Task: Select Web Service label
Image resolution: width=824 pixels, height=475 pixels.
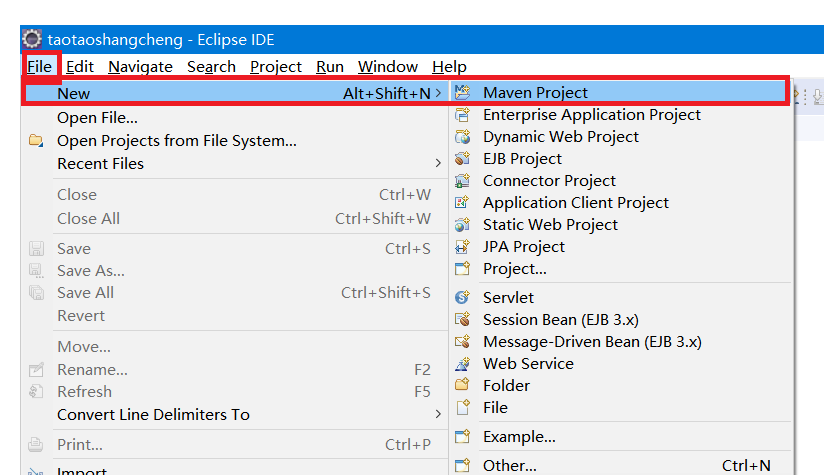Action: (x=529, y=364)
